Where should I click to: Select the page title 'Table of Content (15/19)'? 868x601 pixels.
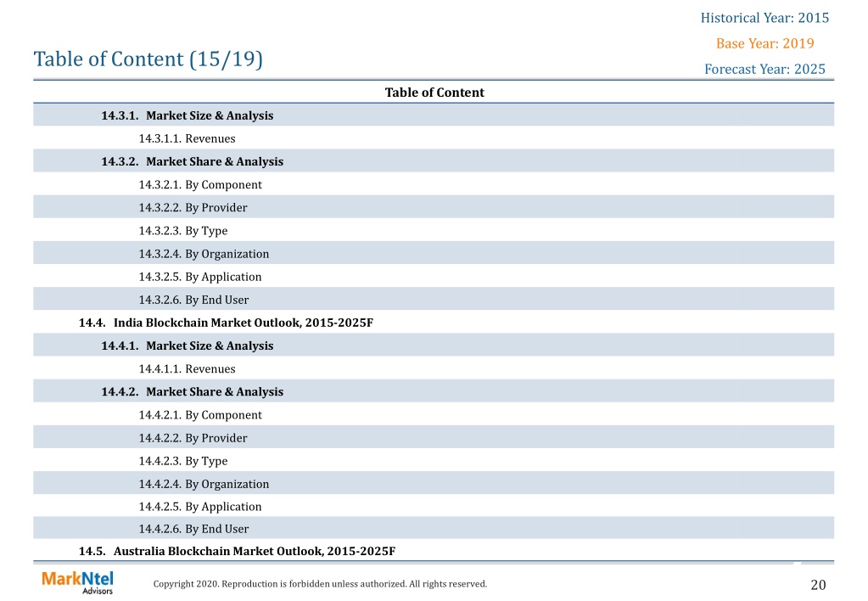(x=148, y=59)
